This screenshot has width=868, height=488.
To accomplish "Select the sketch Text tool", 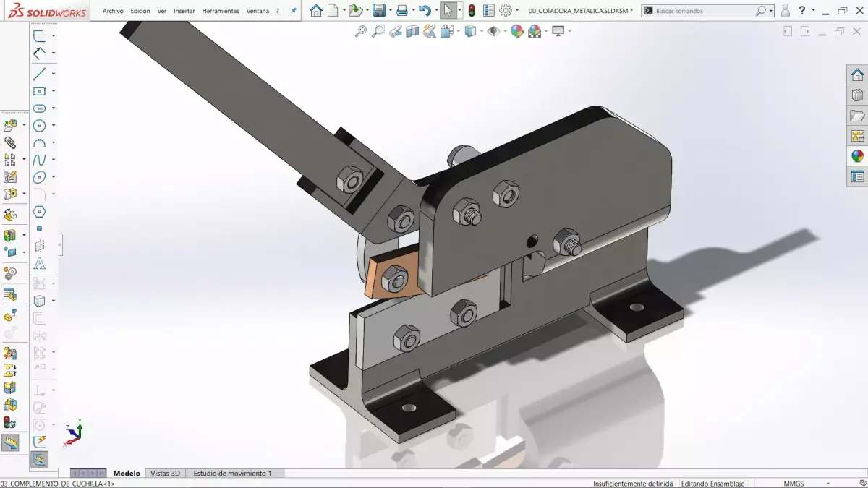I will point(40,264).
